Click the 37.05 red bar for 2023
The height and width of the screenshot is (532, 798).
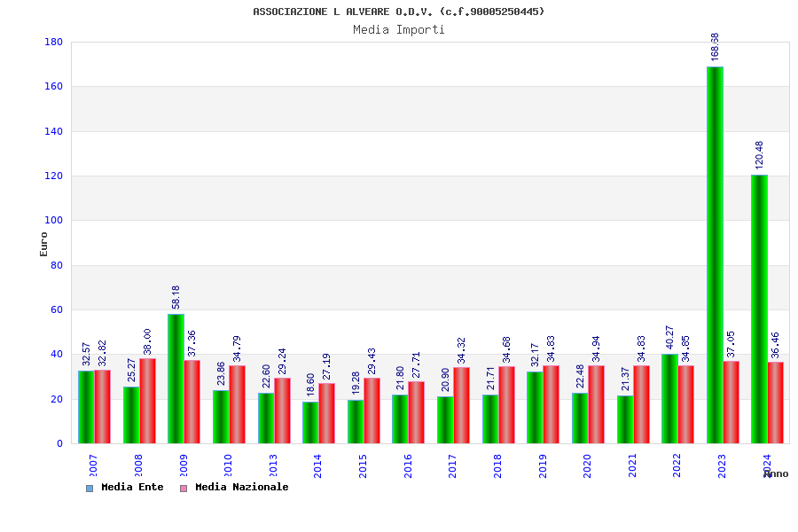coord(731,403)
